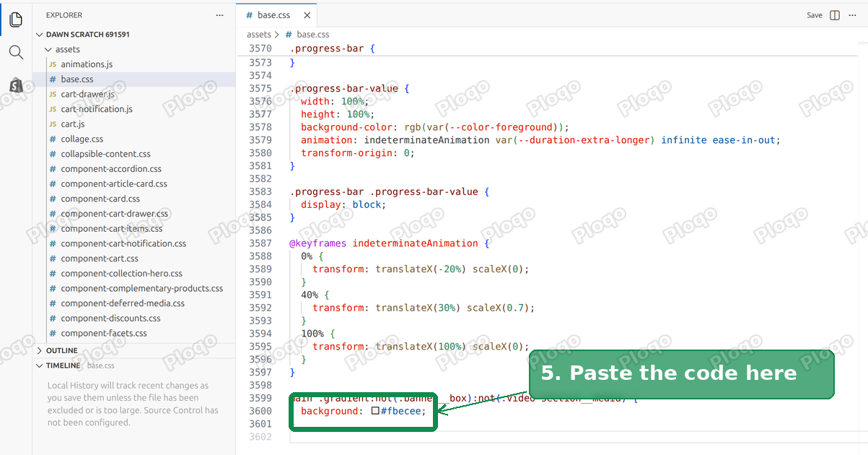Open the Search view in activity bar
868x455 pixels.
[16, 52]
